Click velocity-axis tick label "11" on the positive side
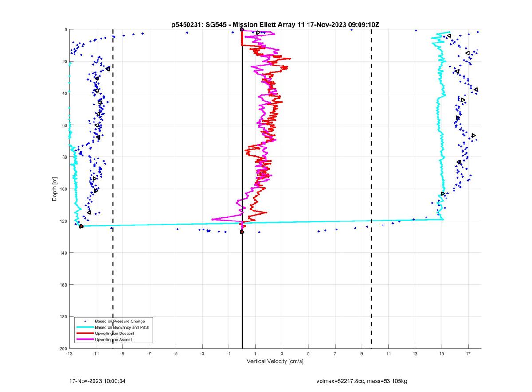The width and height of the screenshot is (532, 392). click(x=388, y=354)
